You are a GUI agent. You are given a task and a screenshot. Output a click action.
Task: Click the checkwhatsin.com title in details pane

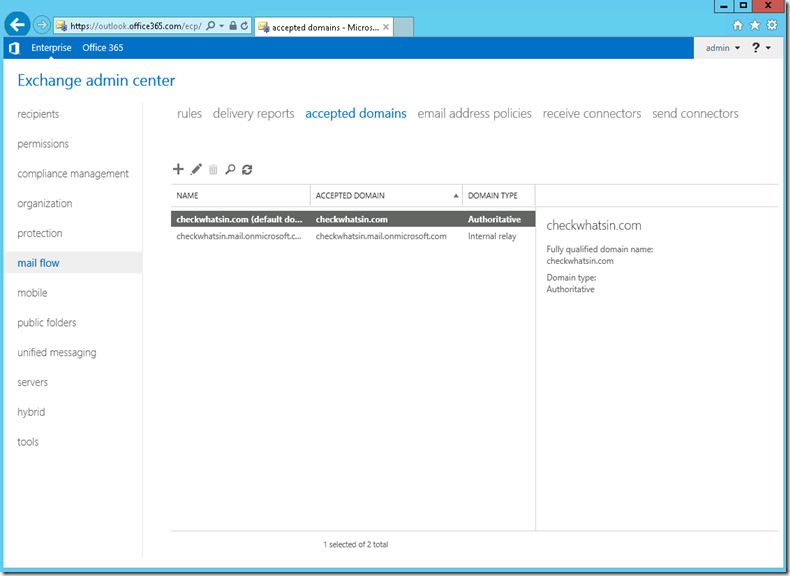pyautogui.click(x=594, y=225)
